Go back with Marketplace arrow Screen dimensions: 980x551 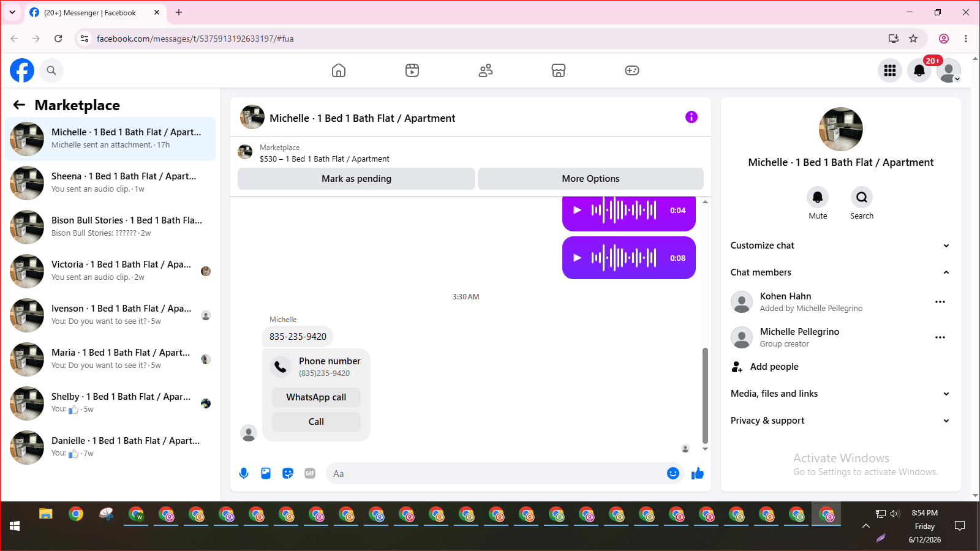[20, 105]
